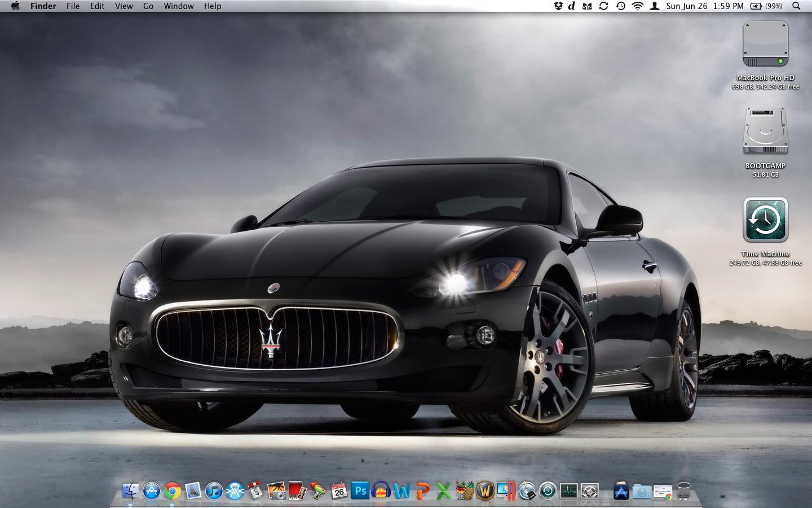Viewport: 812px width, 508px height.
Task: Select the BOOTCAMP drive icon
Action: tap(765, 132)
